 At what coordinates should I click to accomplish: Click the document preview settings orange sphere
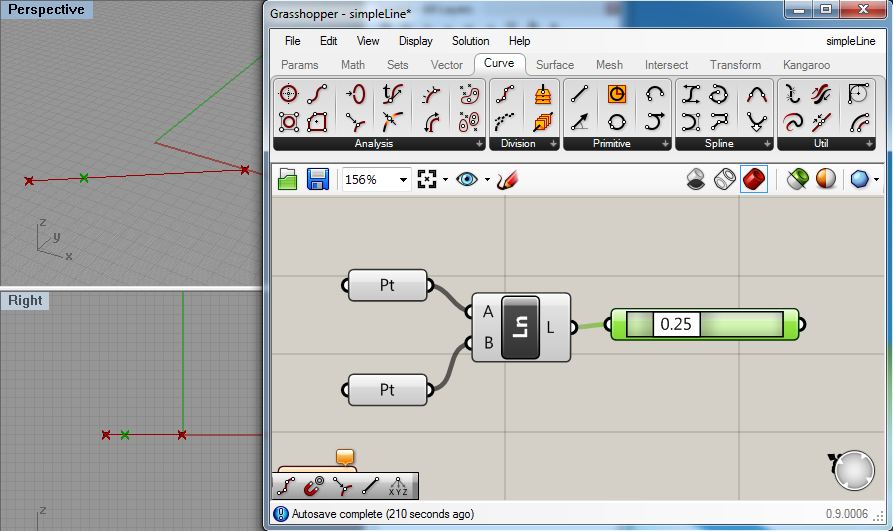point(826,179)
